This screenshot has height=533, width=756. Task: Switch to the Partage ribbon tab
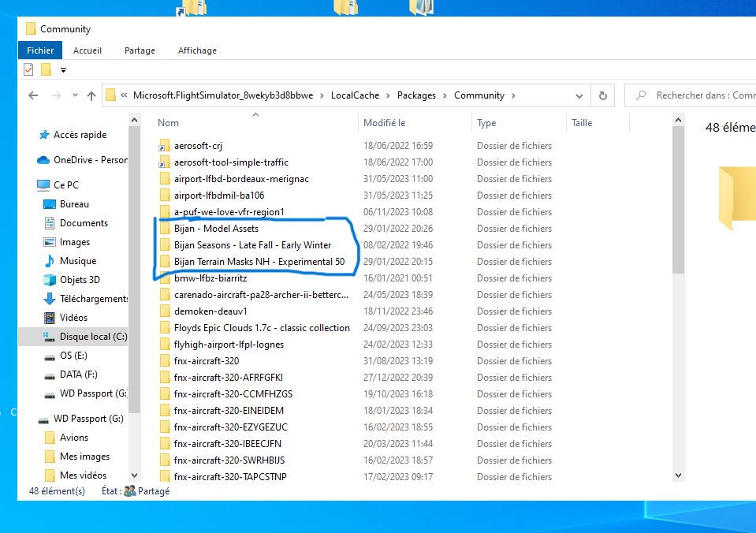coord(140,50)
